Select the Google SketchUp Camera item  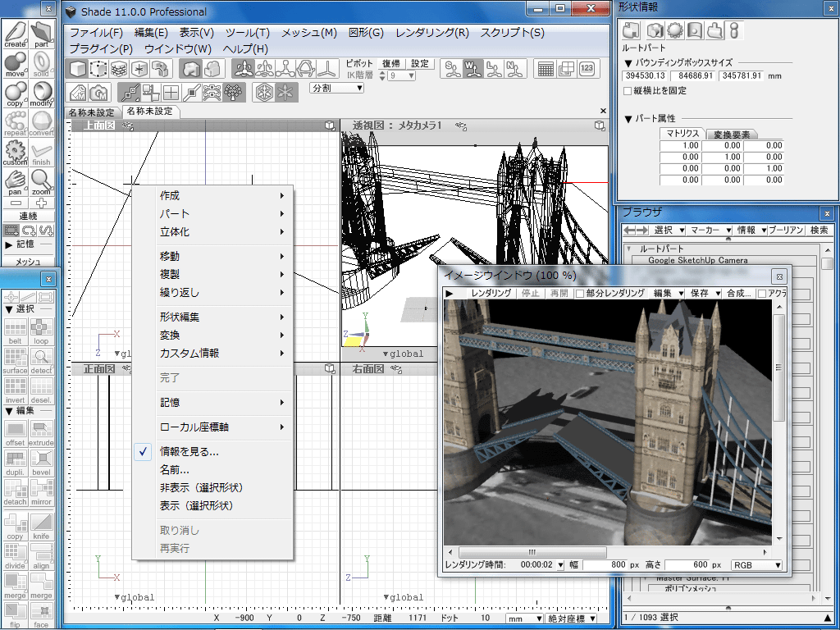tap(697, 260)
